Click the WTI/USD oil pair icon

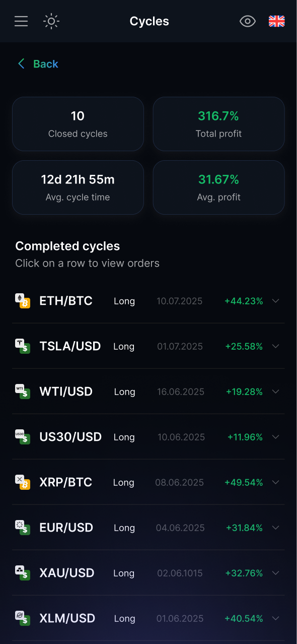[x=23, y=392]
